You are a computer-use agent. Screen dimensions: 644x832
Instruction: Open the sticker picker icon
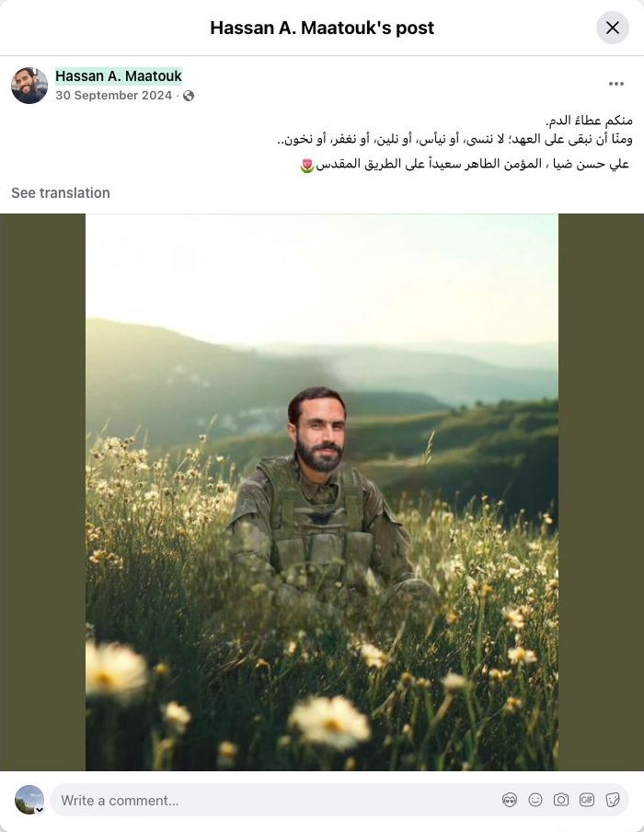(x=613, y=800)
